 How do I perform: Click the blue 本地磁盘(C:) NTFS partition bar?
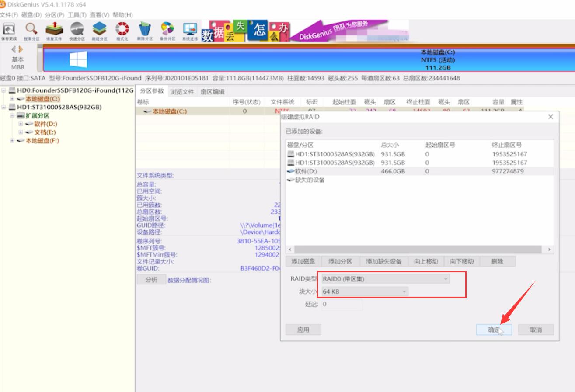point(308,59)
